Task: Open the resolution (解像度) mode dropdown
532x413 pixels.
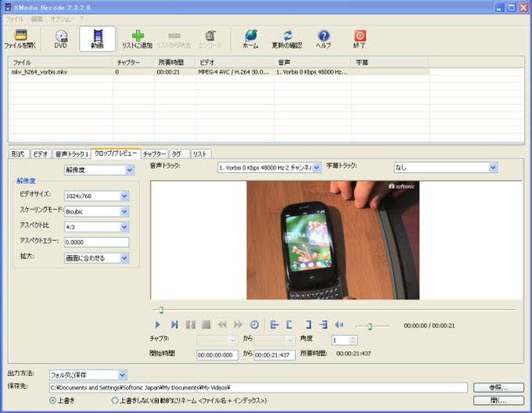Action: (x=99, y=170)
